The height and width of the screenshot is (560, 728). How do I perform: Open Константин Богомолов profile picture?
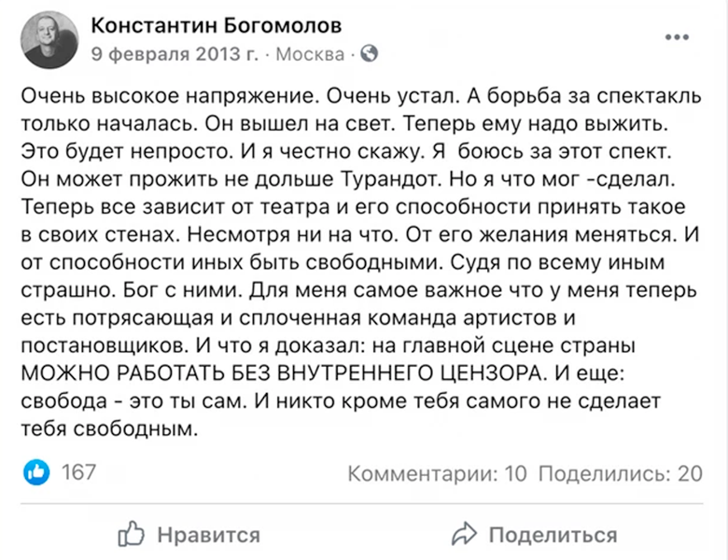tap(49, 40)
